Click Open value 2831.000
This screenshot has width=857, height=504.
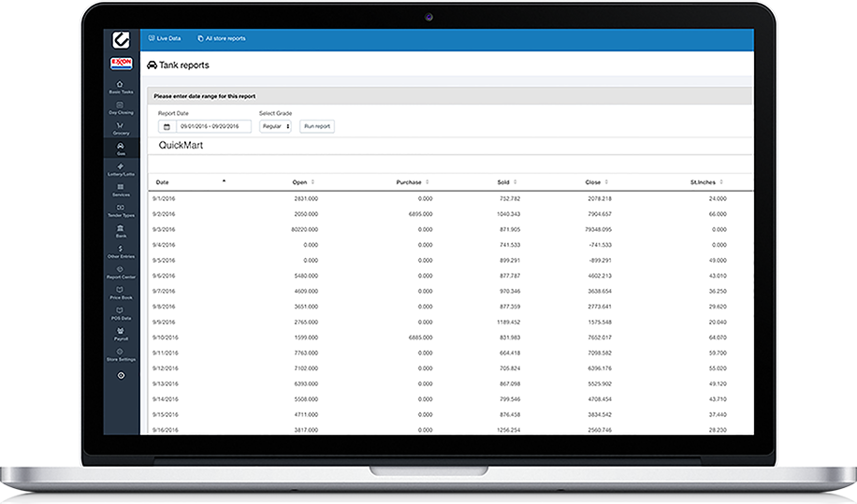point(306,199)
